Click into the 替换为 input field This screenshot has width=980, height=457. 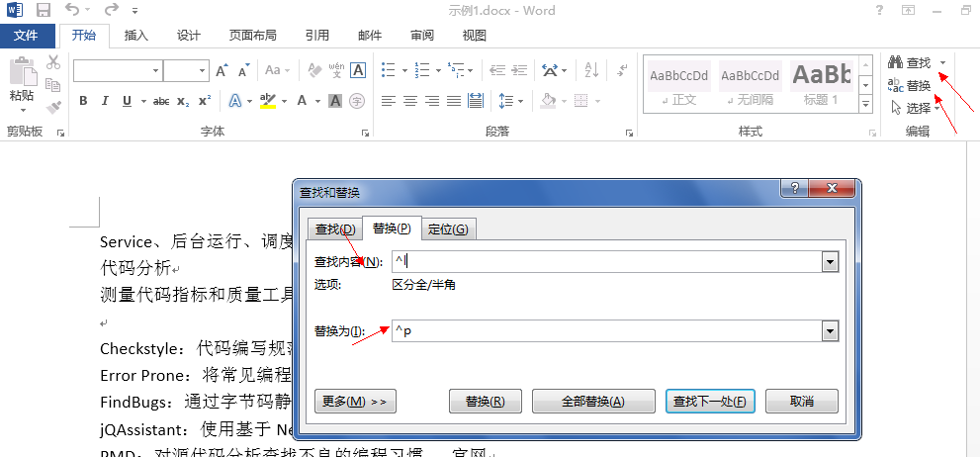[x=606, y=331]
